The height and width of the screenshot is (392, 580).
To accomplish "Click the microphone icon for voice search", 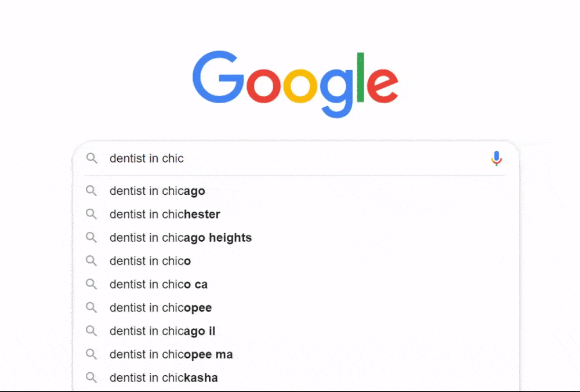I will [496, 158].
